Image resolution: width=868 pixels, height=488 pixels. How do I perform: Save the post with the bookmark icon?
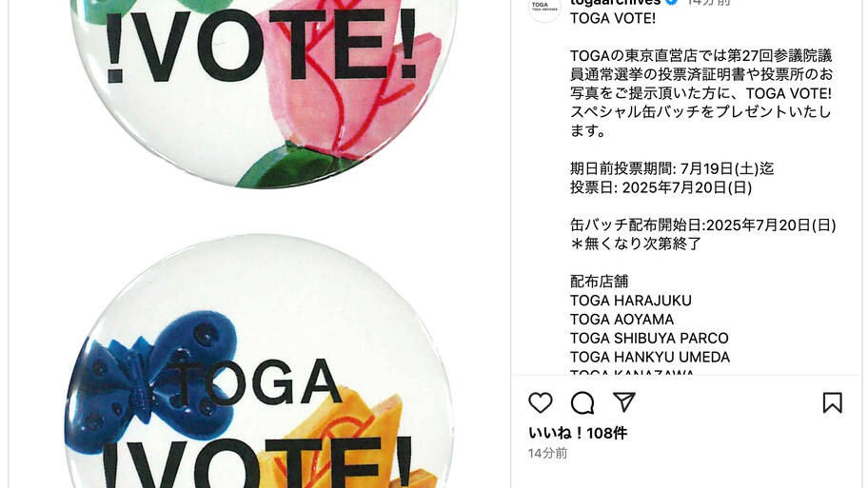832,402
